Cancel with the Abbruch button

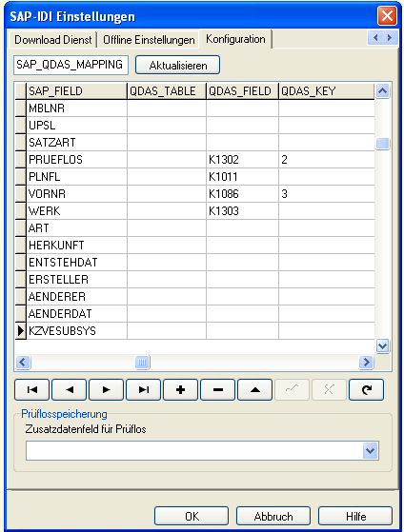click(x=273, y=517)
